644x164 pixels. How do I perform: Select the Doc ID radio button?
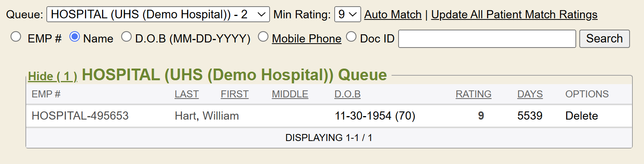pyautogui.click(x=351, y=37)
